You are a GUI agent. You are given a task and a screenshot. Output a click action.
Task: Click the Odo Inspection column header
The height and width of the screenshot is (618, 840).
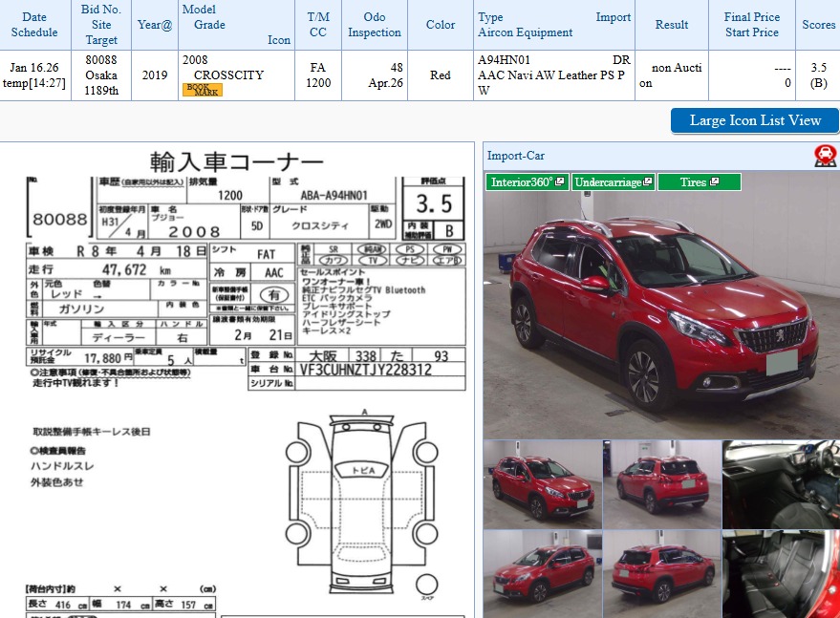click(375, 25)
